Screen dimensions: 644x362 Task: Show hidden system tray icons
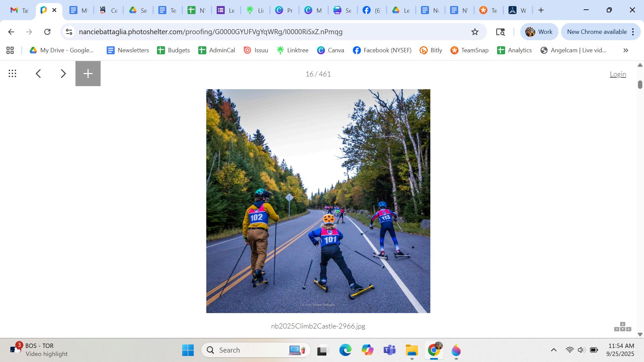tap(553, 350)
